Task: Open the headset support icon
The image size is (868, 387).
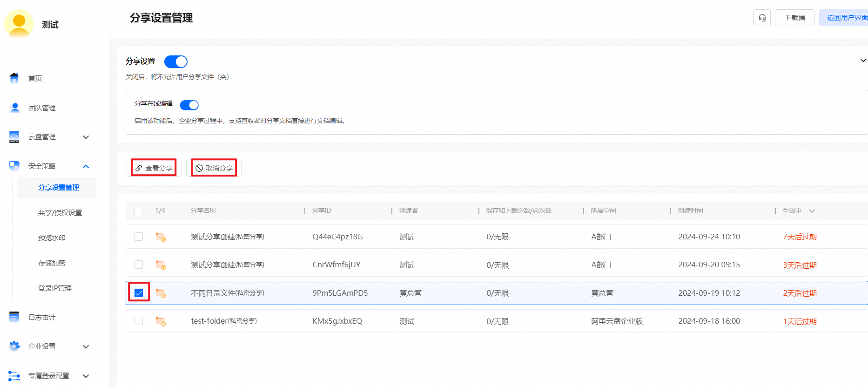Action: click(x=762, y=18)
